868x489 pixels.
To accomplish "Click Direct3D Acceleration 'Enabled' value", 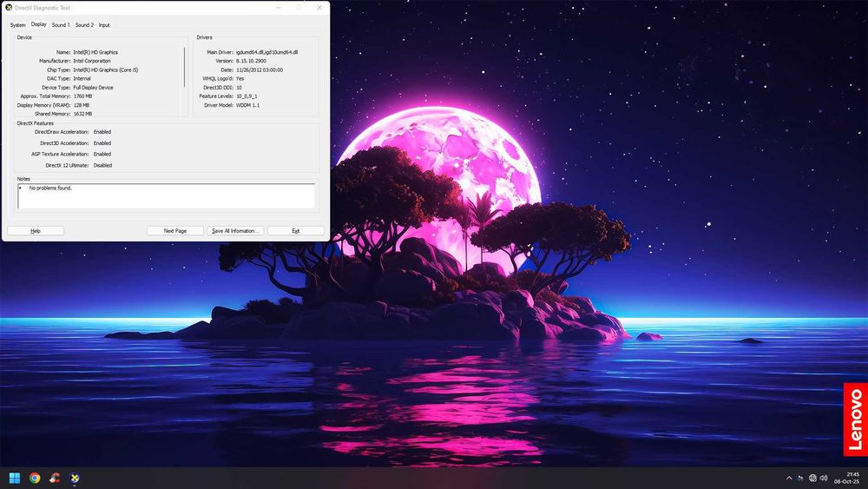I will coord(102,143).
